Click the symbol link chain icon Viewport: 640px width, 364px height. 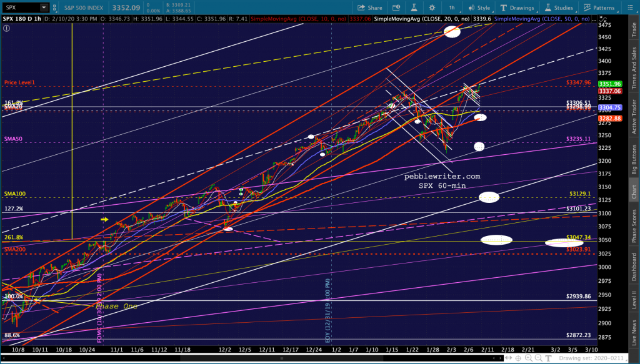(x=55, y=7)
